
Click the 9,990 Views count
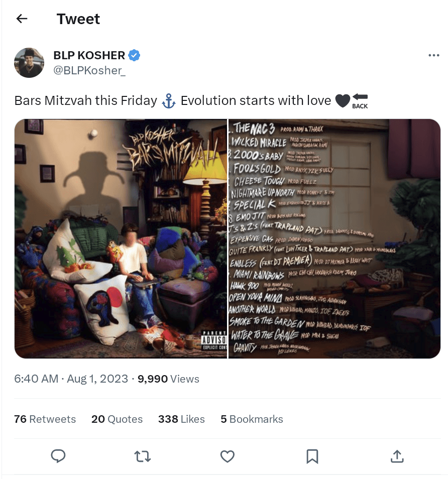tap(168, 379)
